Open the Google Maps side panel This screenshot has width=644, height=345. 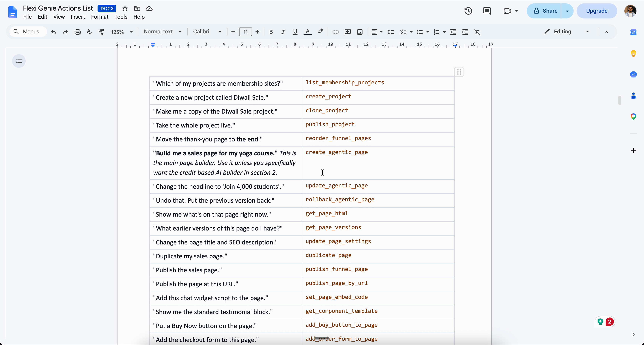pyautogui.click(x=633, y=117)
